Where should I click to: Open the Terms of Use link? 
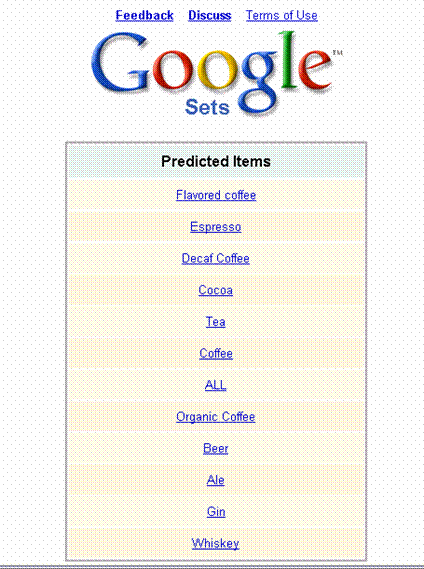click(x=282, y=16)
